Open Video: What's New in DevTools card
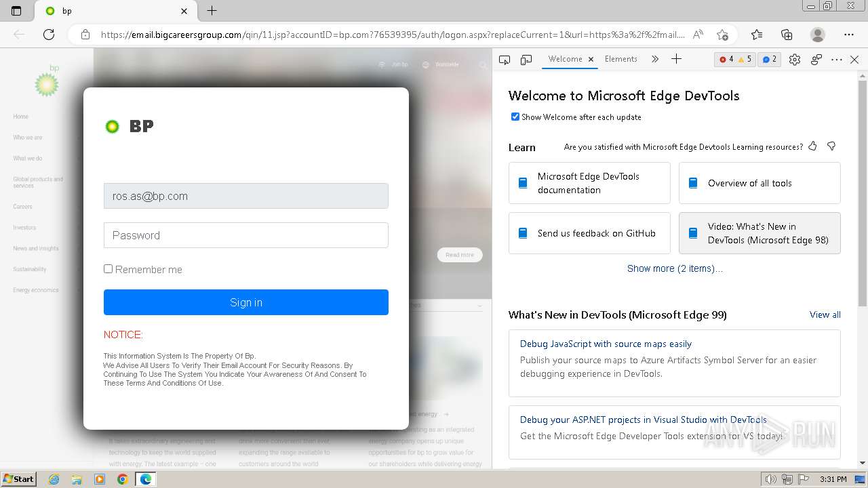This screenshot has height=488, width=868. 759,233
